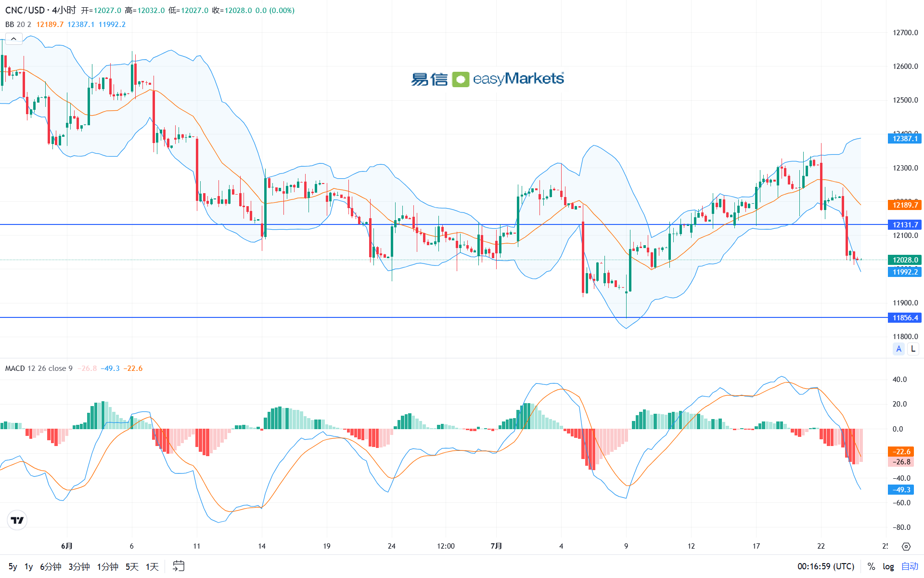
Task: Select the 6分钟 range
Action: [51, 566]
